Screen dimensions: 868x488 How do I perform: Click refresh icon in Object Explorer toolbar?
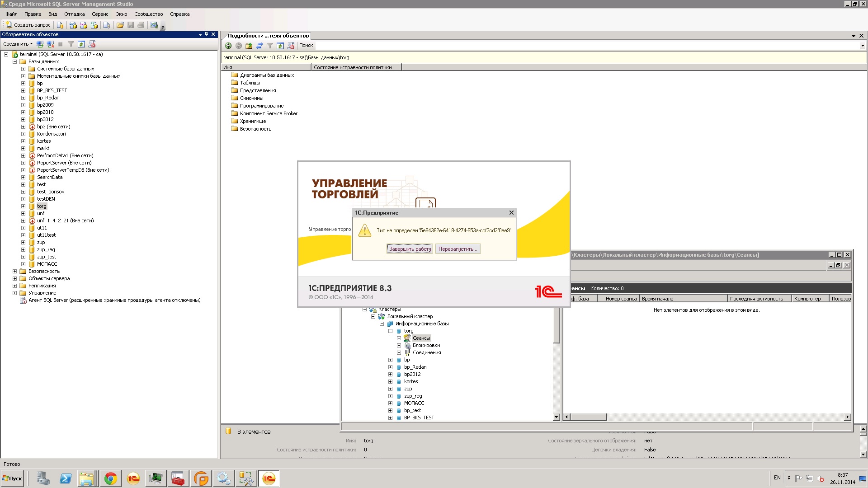coord(81,44)
